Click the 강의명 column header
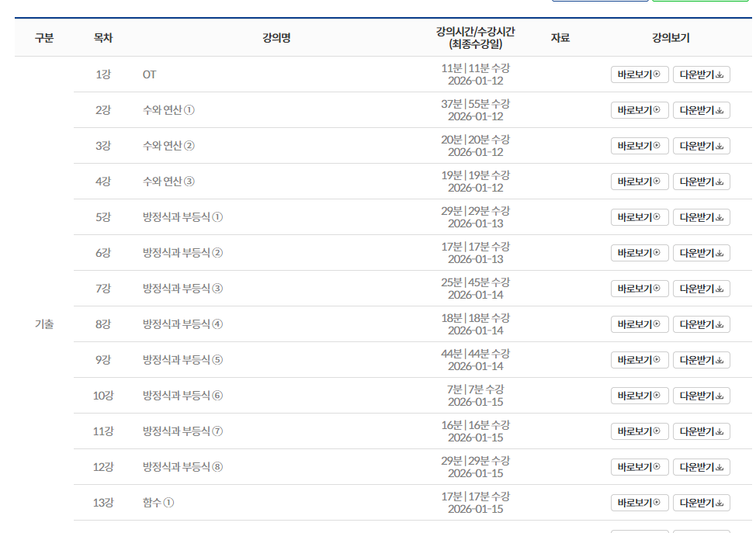 click(276, 38)
